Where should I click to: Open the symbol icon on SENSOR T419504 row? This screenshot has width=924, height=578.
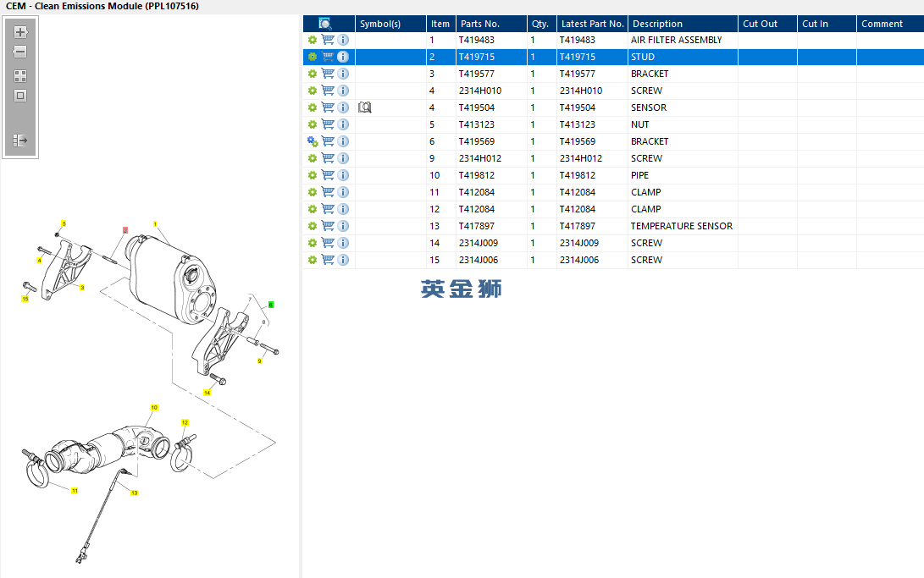click(x=365, y=107)
